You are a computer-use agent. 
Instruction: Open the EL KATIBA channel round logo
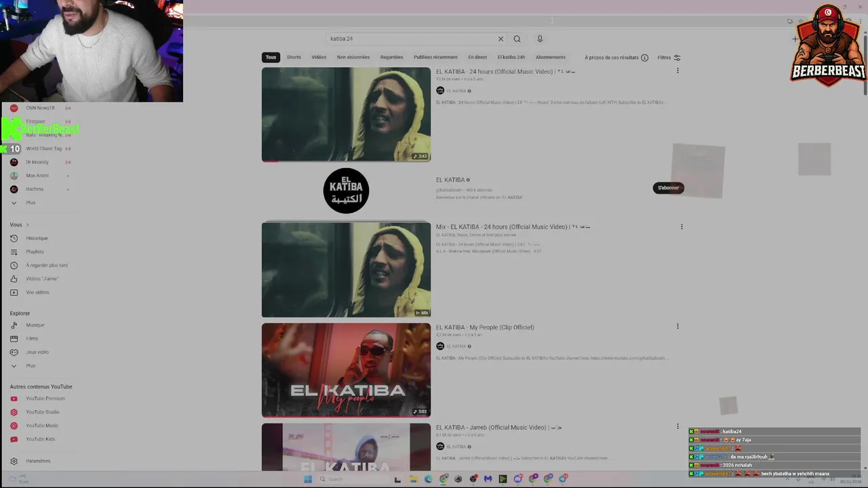click(346, 190)
